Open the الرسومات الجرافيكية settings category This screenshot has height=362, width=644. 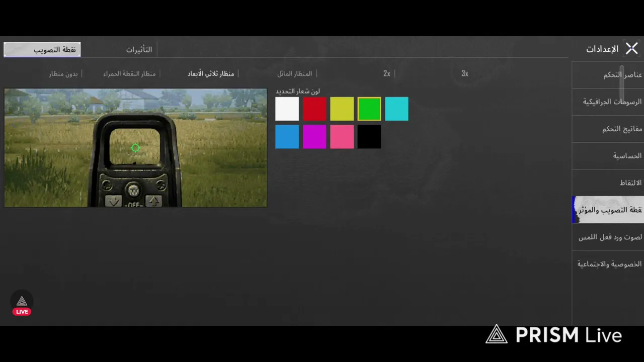tap(608, 102)
